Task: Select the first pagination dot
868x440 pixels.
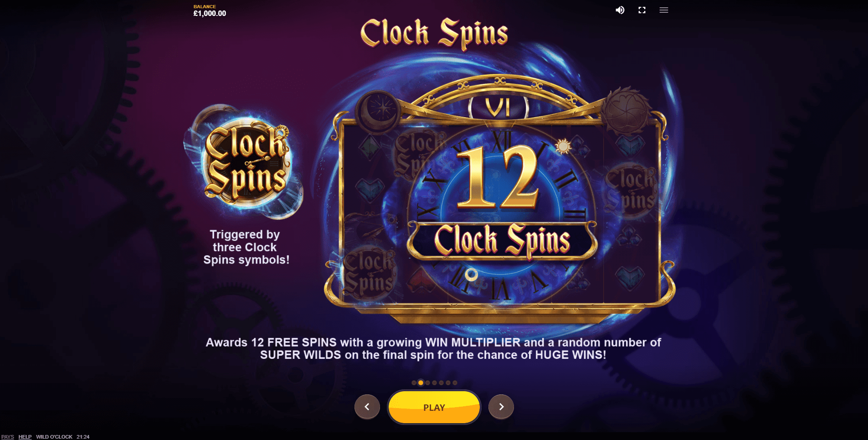Action: 414,383
